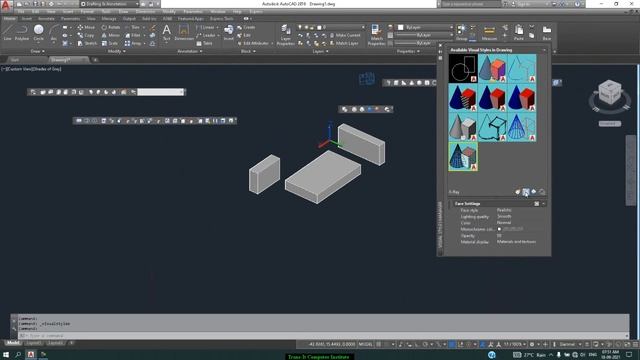Screen dimensions: 640x360
Task: Select the Line tool in Draw panel
Action: click(x=7, y=32)
